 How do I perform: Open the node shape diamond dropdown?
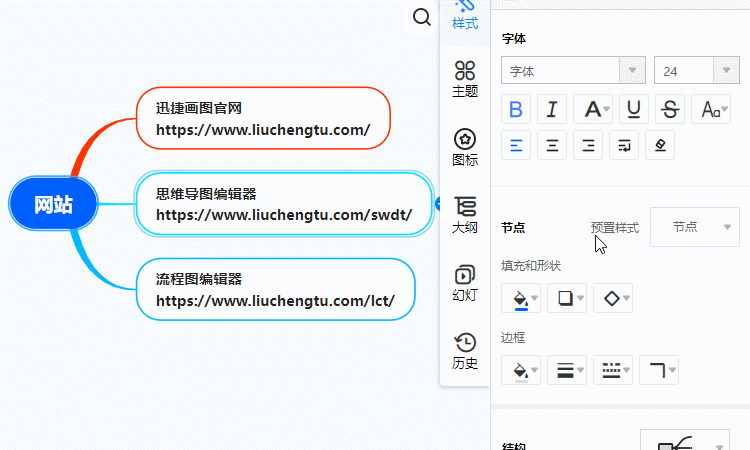click(x=613, y=298)
